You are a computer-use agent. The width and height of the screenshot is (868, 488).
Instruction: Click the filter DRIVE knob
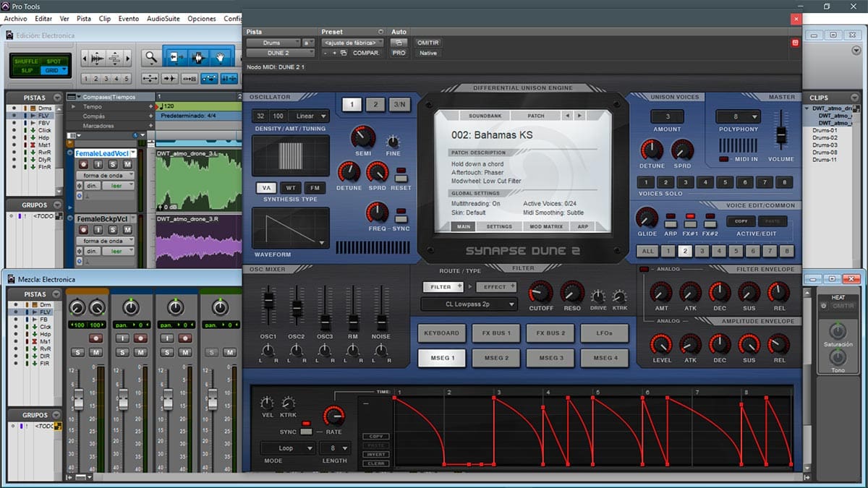click(598, 296)
